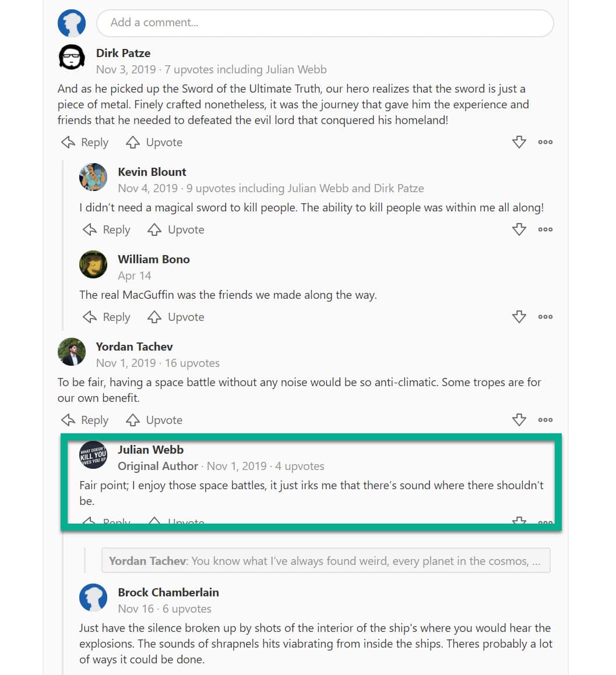Select the downvote icon on William Bono's comment
616x675 pixels.
(x=518, y=317)
